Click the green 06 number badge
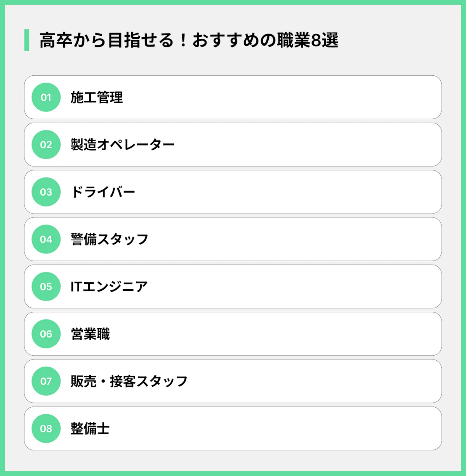The image size is (466, 476). pos(46,334)
